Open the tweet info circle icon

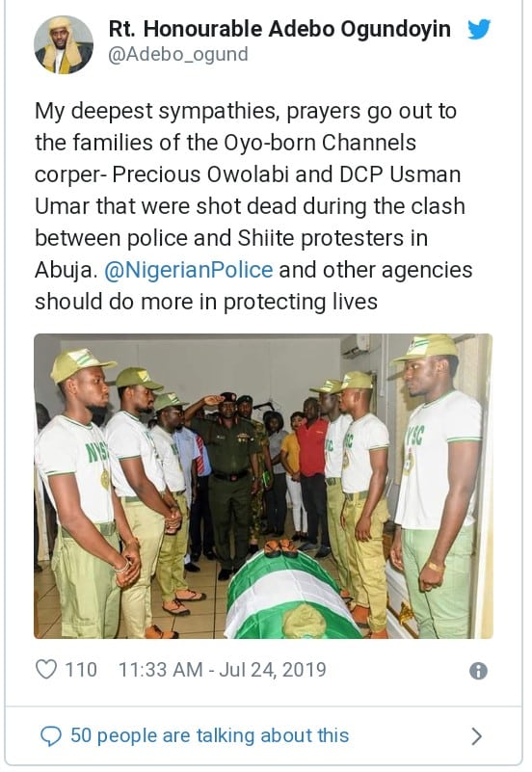point(478,671)
